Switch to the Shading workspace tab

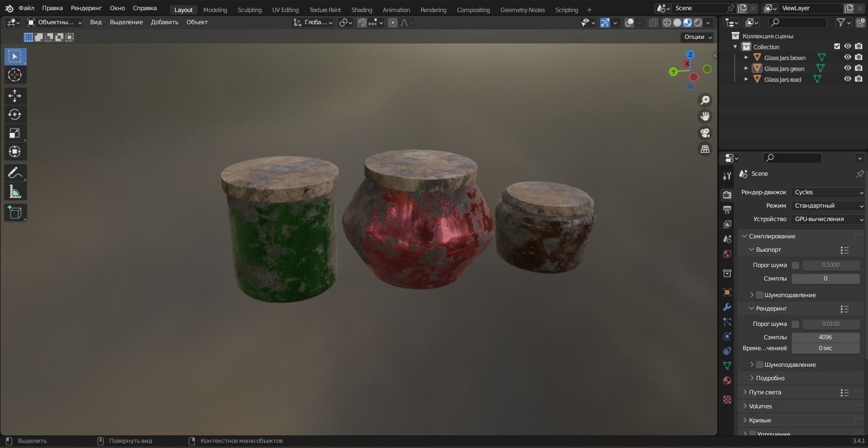click(x=362, y=10)
